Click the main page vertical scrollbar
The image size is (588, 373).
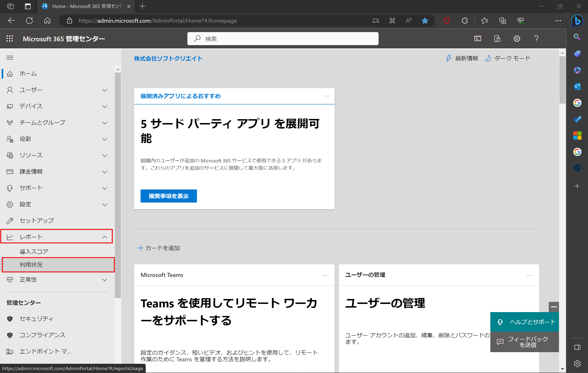tap(562, 80)
